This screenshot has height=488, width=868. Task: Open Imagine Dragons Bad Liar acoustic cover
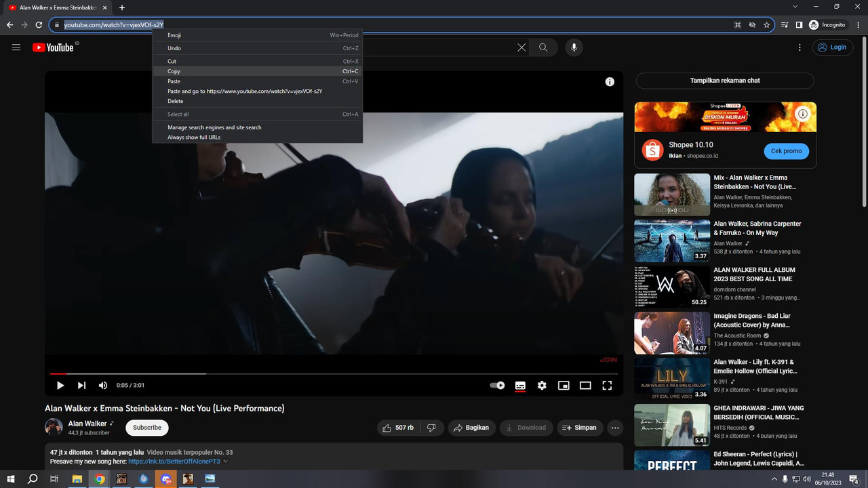coord(672,333)
